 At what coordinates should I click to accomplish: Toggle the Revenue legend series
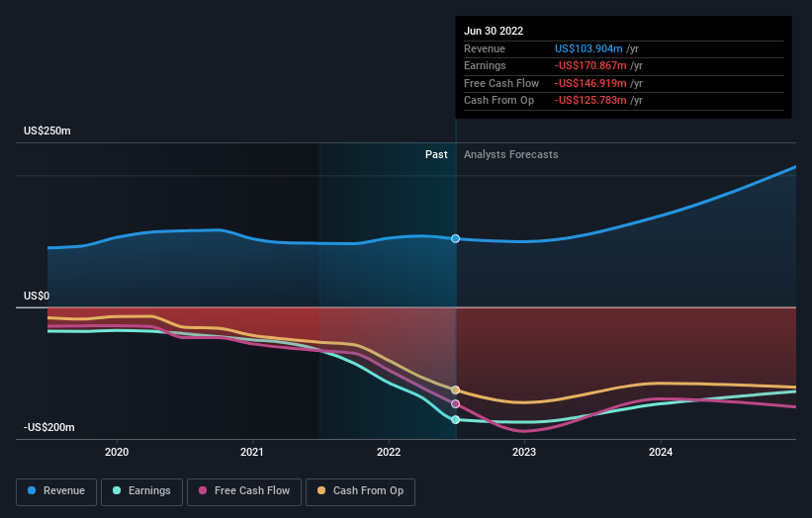[x=56, y=491]
